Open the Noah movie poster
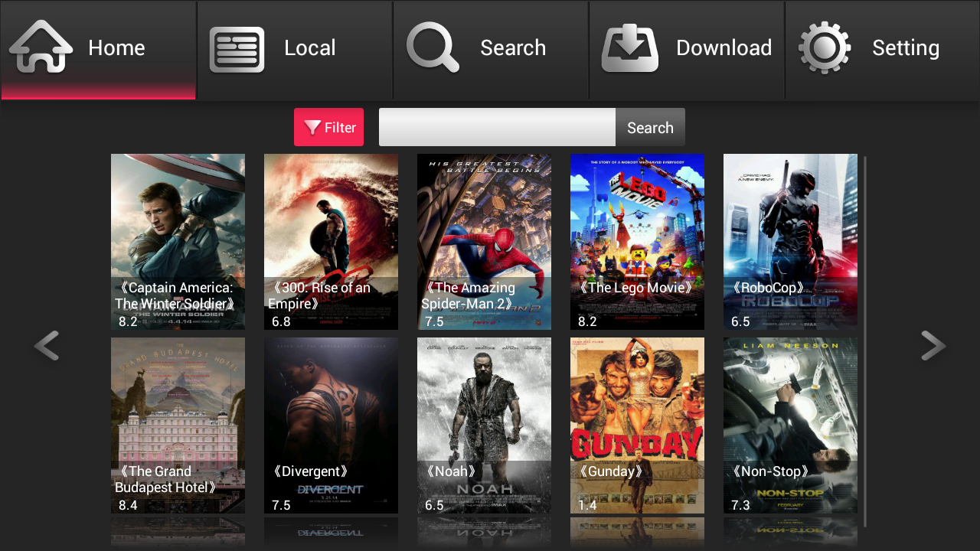This screenshot has height=551, width=980. 484,425
